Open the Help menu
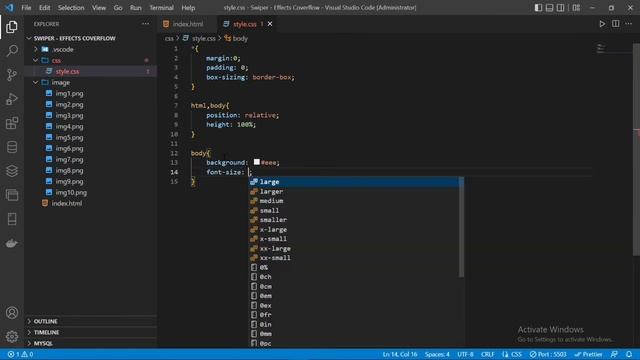Viewport: 640px width, 360px height. (x=188, y=8)
